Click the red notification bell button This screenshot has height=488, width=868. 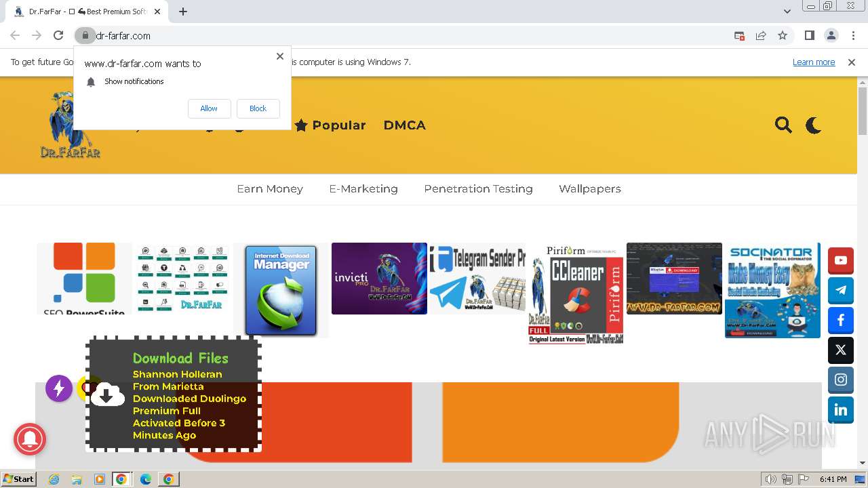[30, 440]
